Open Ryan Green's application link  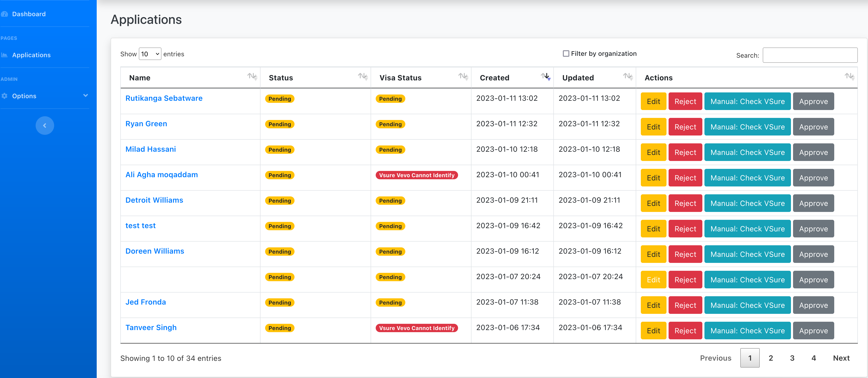tap(146, 123)
